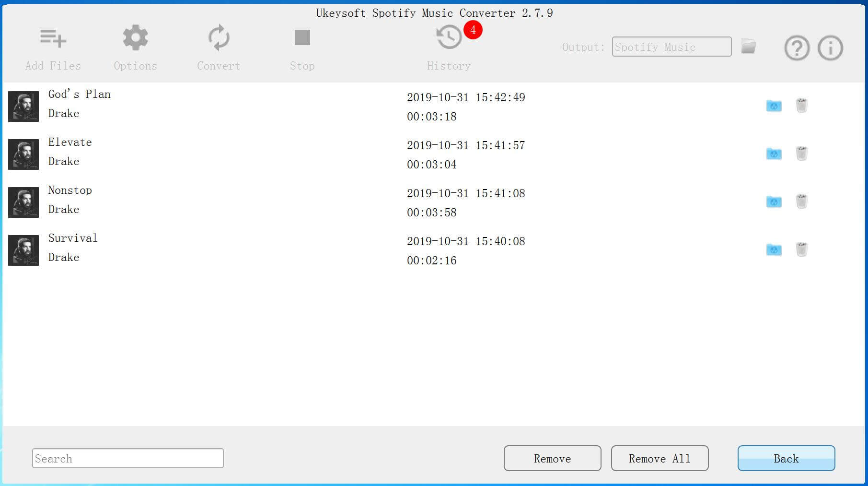Open output folder for Nonstop
This screenshot has height=486, width=868.
774,202
